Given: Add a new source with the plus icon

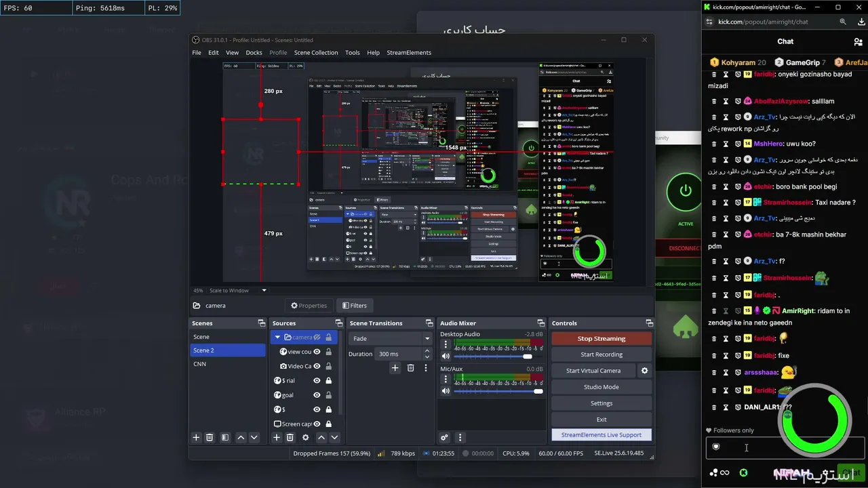Looking at the screenshot, I should click(x=277, y=438).
